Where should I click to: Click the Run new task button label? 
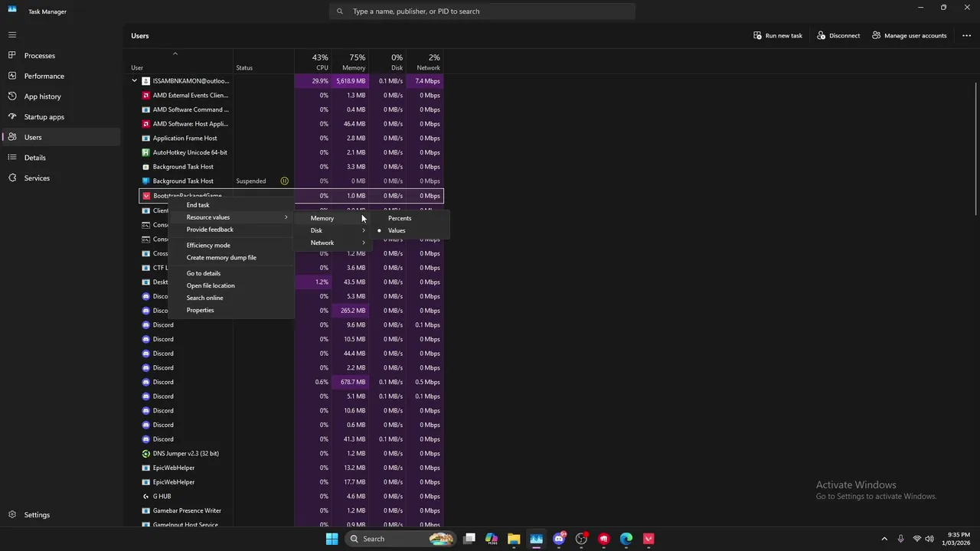tap(784, 35)
